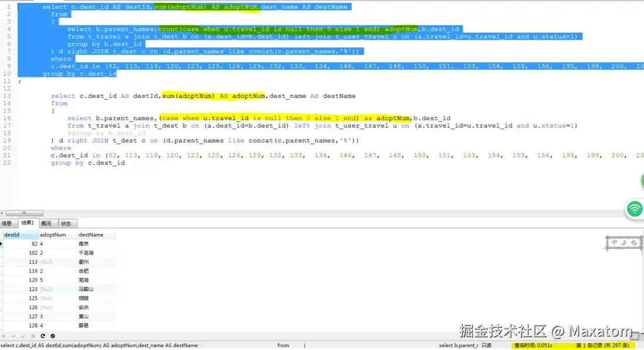Discard record changes with the X icon
The width and height of the screenshot is (644, 350).
tap(33, 336)
